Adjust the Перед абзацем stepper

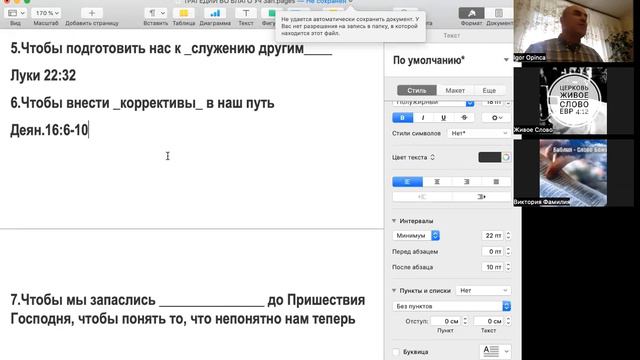coord(508,251)
